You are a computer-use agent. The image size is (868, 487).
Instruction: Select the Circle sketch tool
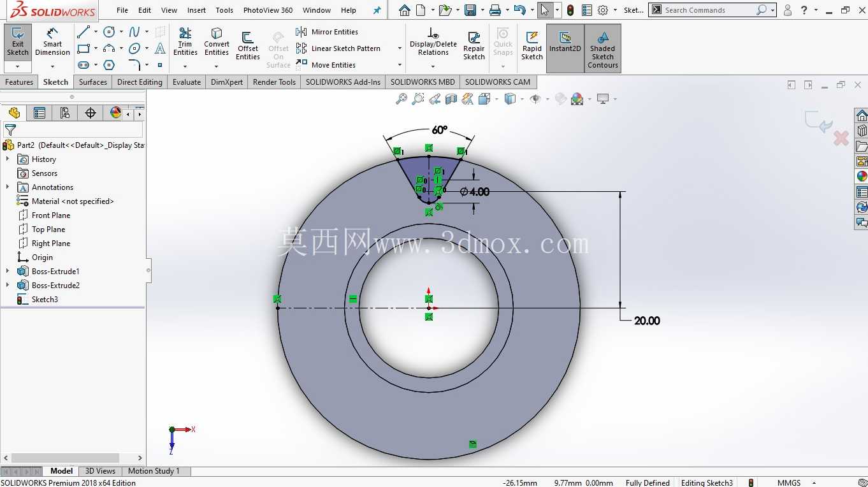click(x=110, y=32)
